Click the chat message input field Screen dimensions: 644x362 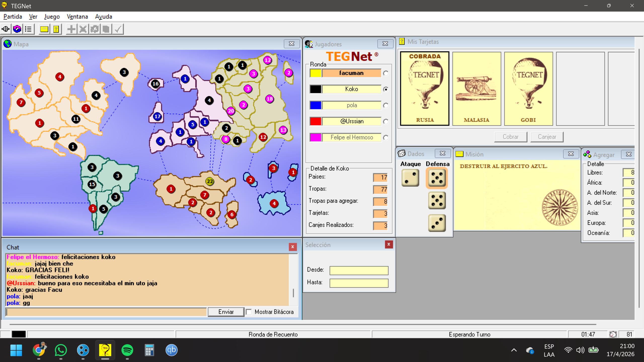[106, 312]
